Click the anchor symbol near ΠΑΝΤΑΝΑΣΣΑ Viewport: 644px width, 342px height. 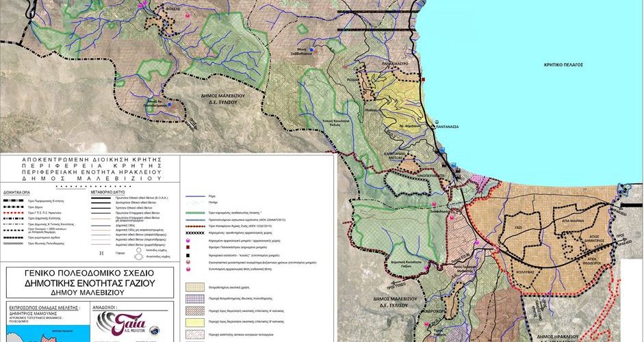point(436,121)
